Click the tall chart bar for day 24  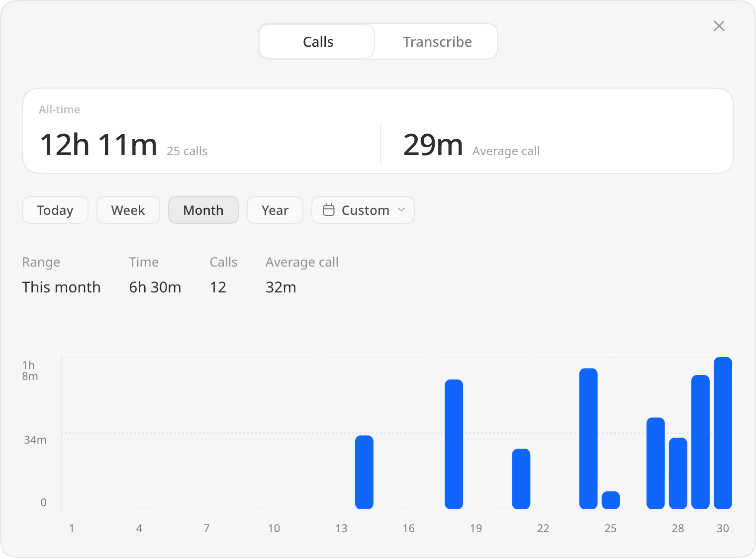point(588,439)
